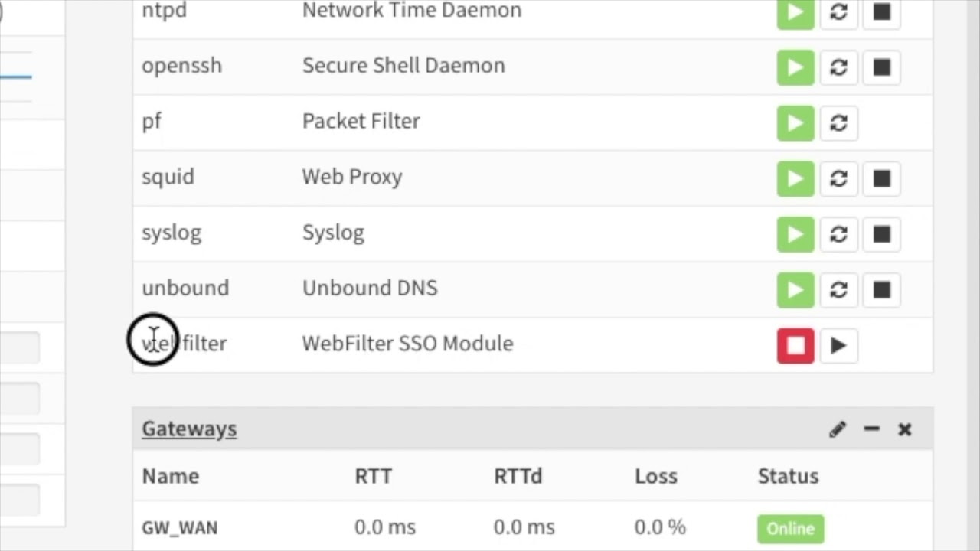Viewport: 980px width, 551px height.
Task: Restart the Unbound DNS service
Action: pos(838,290)
